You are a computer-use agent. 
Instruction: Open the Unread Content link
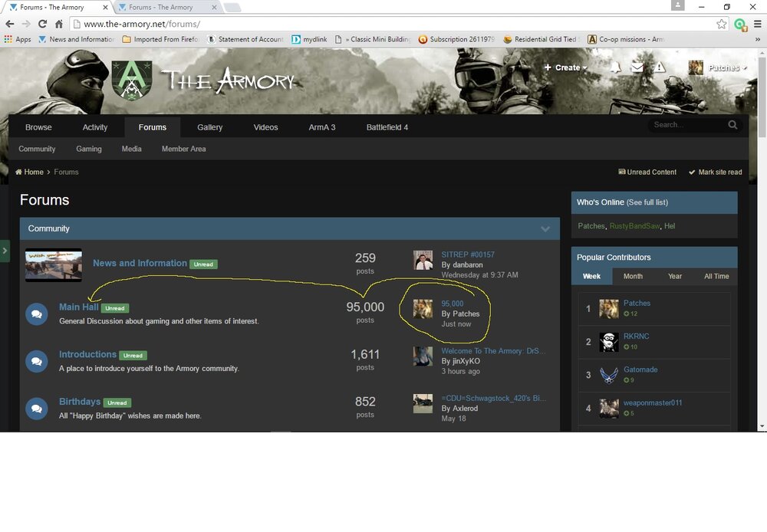pos(647,172)
